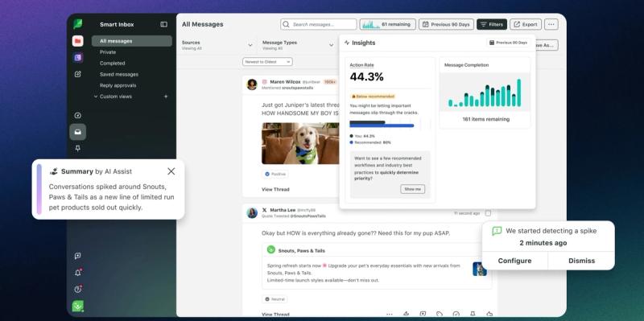Open the Private inbox view

point(108,52)
